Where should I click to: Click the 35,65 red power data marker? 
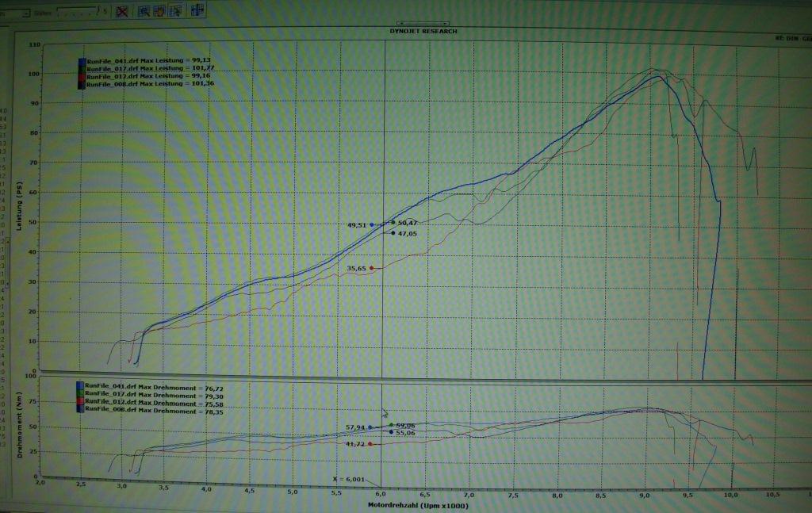coord(371,269)
